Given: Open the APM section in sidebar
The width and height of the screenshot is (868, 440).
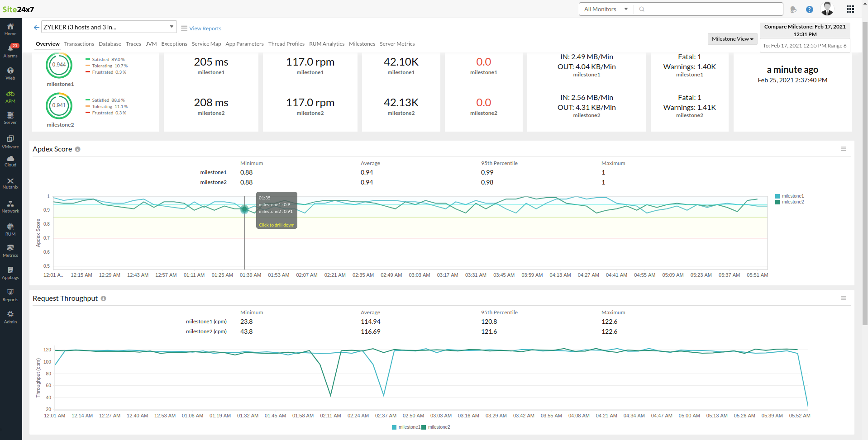Looking at the screenshot, I should click(x=10, y=97).
